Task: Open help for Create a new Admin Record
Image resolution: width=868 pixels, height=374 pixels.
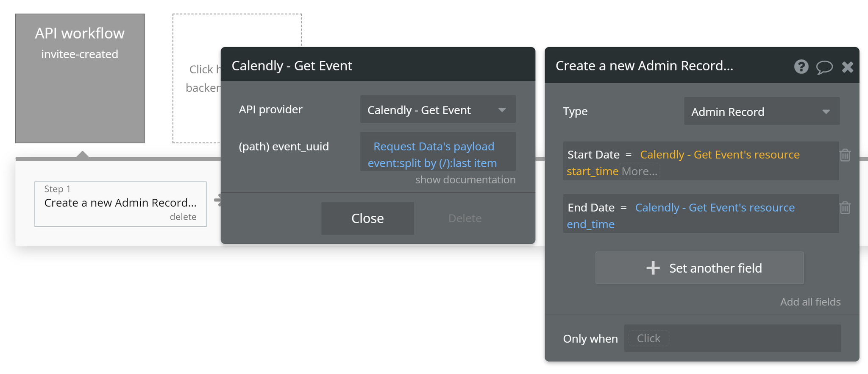Action: 801,67
